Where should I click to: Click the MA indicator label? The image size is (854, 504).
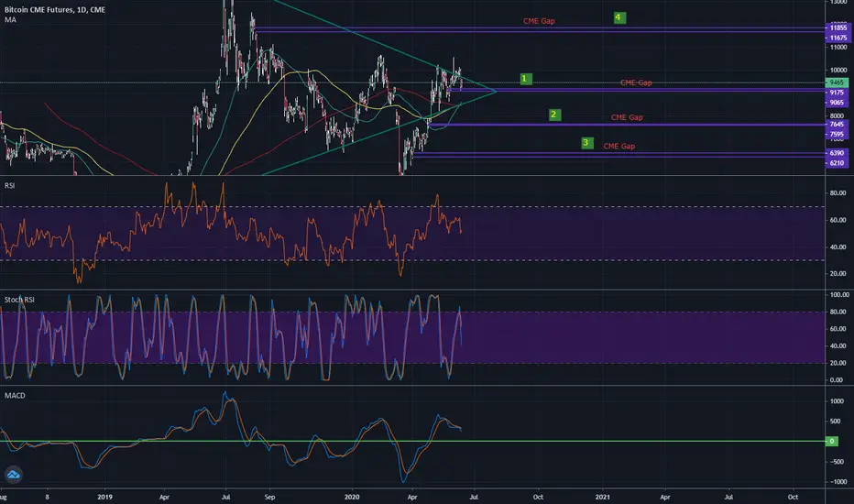click(x=10, y=19)
